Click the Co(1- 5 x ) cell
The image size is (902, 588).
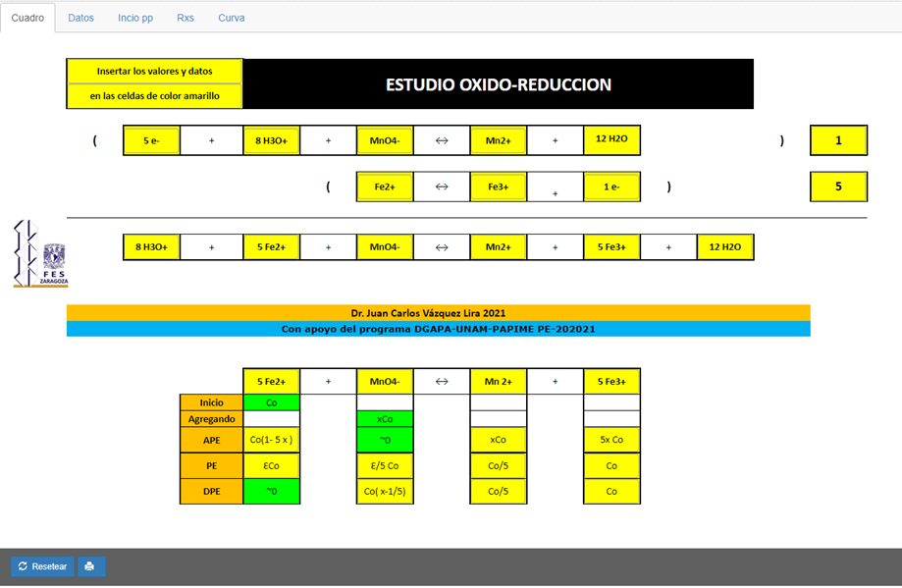271,440
